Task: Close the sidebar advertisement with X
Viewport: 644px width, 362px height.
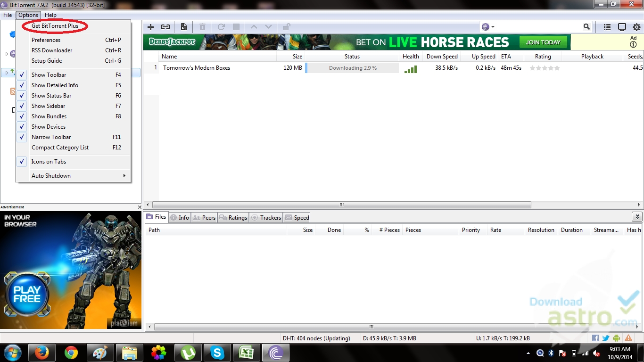Action: 140,207
